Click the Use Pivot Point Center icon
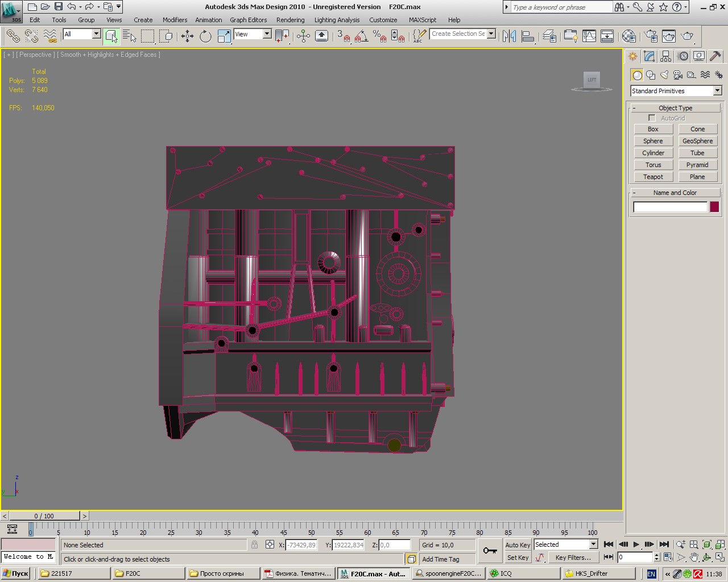The image size is (728, 582). pyautogui.click(x=282, y=36)
